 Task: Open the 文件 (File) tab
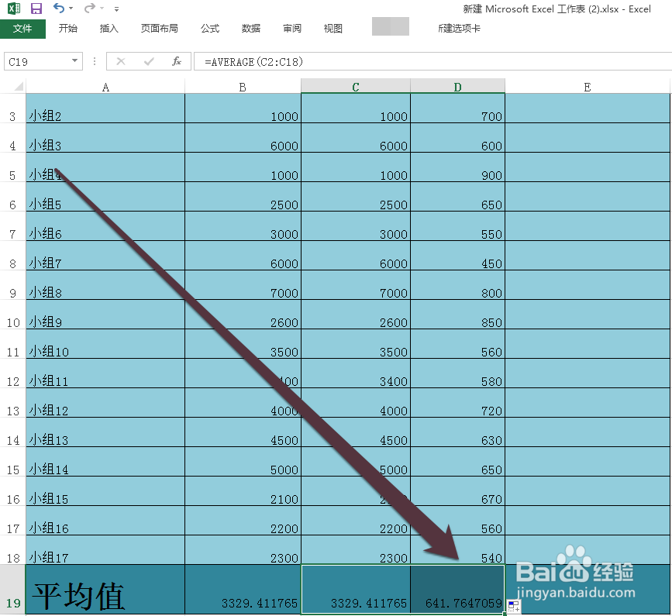tap(23, 28)
